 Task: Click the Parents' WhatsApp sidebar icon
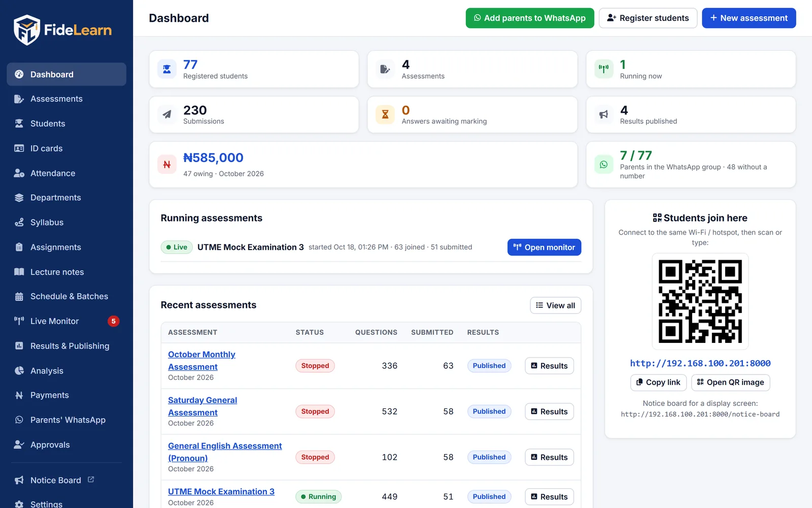[x=19, y=420]
